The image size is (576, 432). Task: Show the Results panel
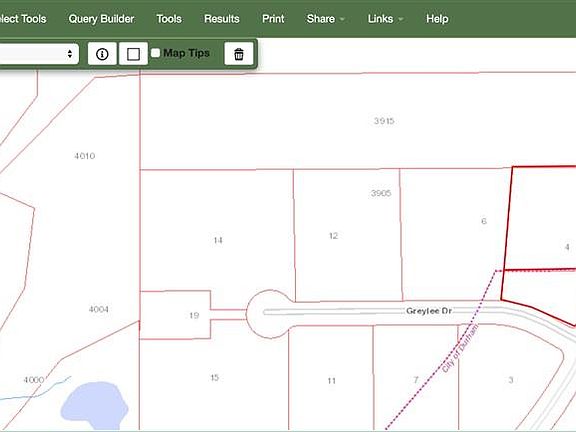pos(222,19)
